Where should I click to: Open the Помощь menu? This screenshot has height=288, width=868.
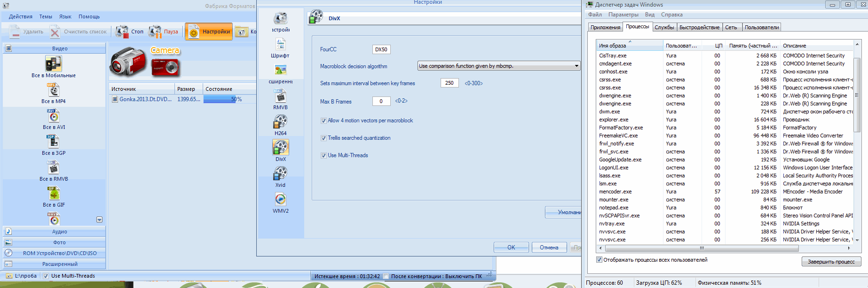click(x=89, y=16)
